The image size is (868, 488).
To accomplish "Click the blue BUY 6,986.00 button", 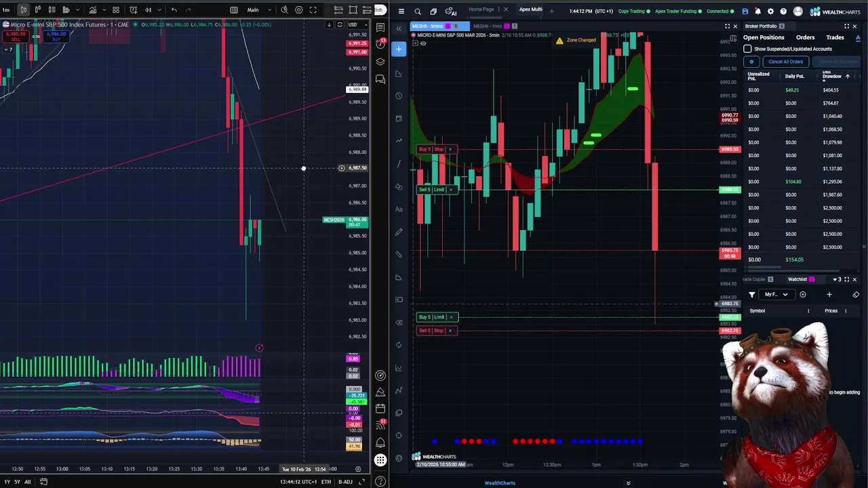I will [56, 37].
